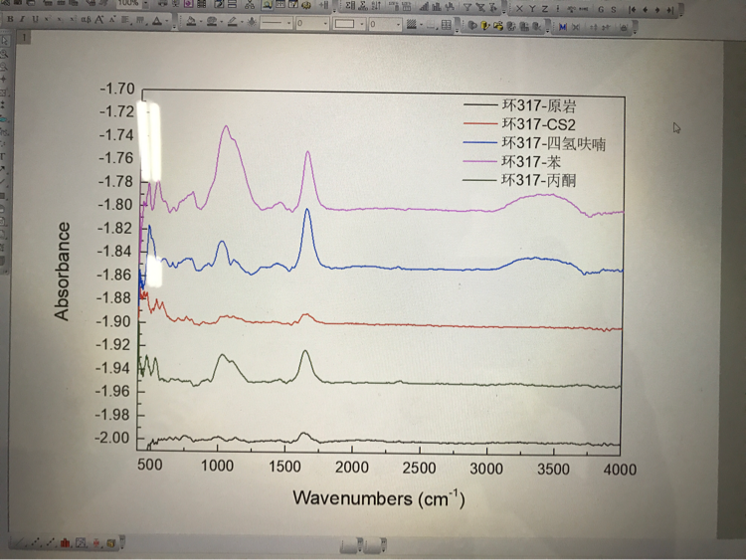Select the pointer tool in left toolbar

coord(5,40)
